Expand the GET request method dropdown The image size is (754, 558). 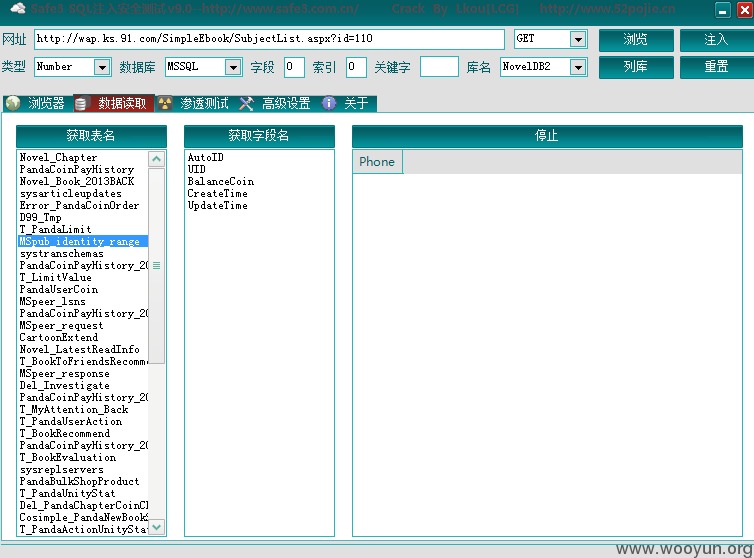tap(578, 39)
